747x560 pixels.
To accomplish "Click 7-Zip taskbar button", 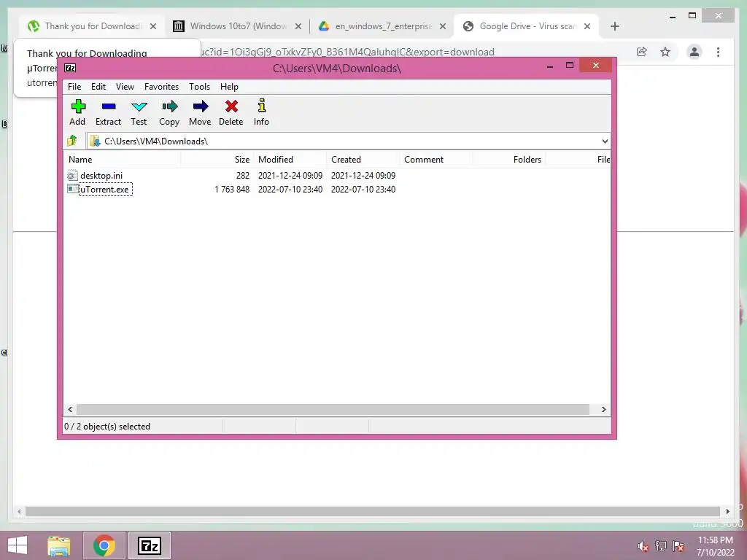I will tap(149, 545).
